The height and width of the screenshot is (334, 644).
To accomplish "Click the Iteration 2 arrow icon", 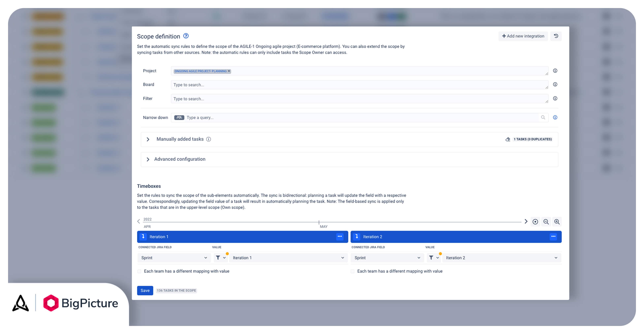I will (x=357, y=237).
